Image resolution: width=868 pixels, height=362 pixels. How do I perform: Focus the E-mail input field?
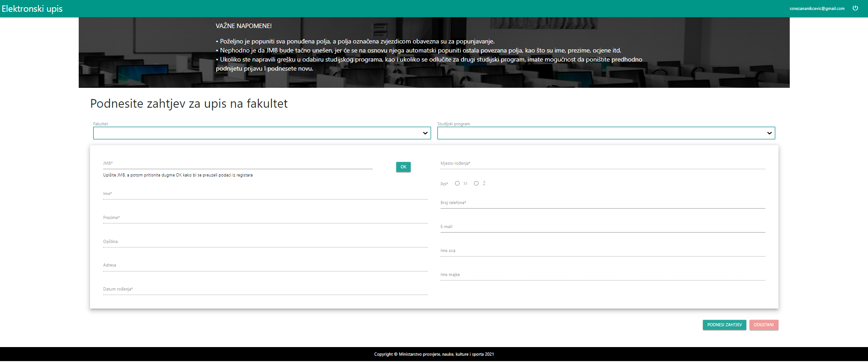tap(603, 228)
